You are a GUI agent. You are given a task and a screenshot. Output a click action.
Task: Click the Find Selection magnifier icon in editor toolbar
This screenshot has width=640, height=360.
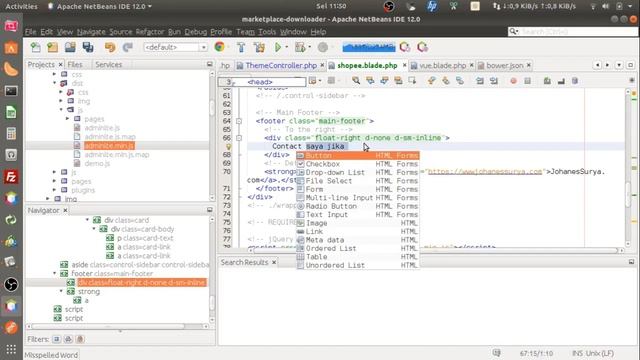coord(356,81)
